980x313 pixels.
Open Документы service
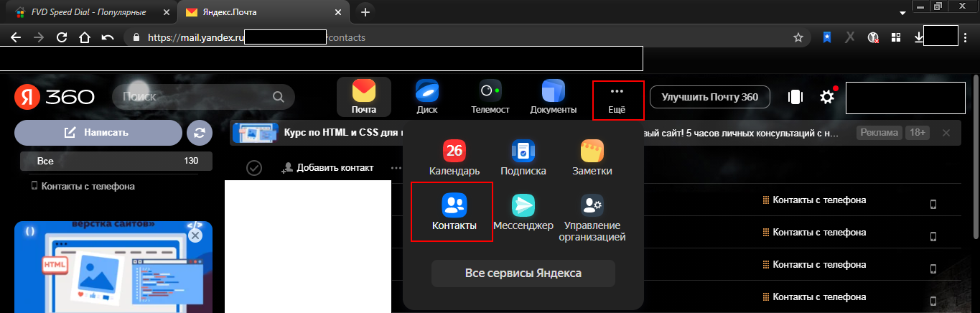point(554,97)
